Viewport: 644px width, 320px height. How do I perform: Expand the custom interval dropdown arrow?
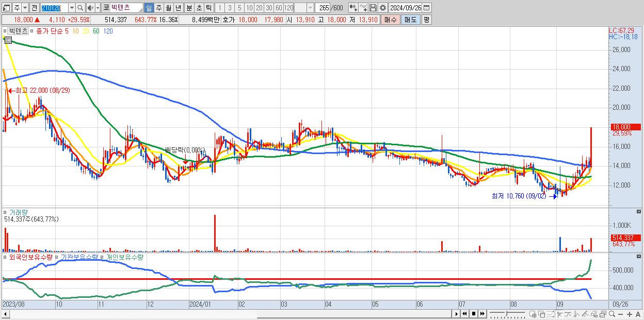[310, 8]
